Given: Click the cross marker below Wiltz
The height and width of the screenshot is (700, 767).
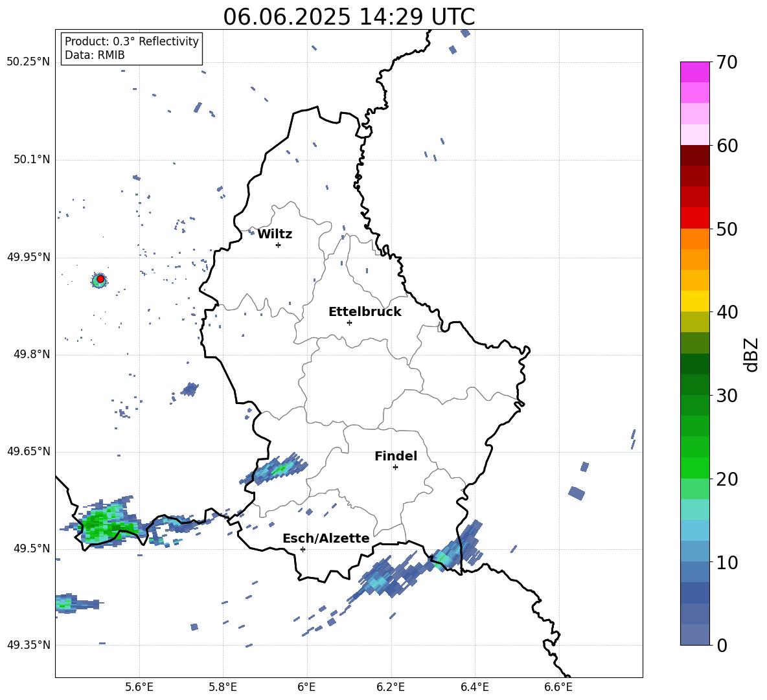Looking at the screenshot, I should point(279,245).
